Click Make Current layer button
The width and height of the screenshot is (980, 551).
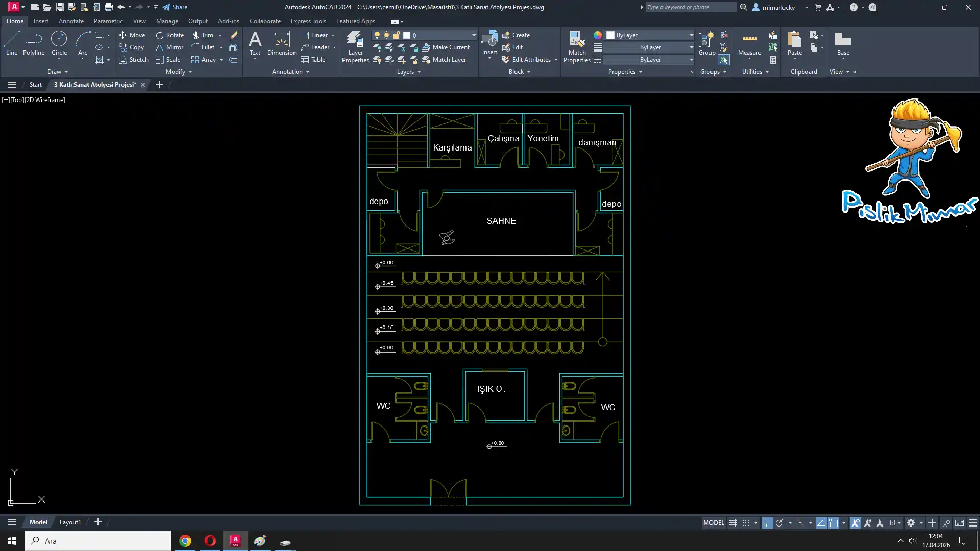(x=446, y=47)
